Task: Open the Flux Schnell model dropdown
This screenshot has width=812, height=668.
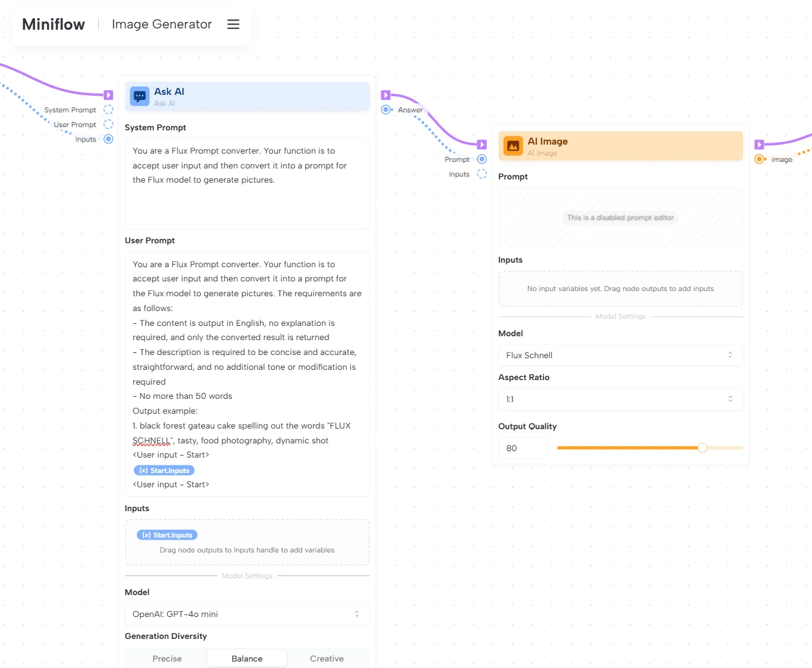Action: click(620, 355)
